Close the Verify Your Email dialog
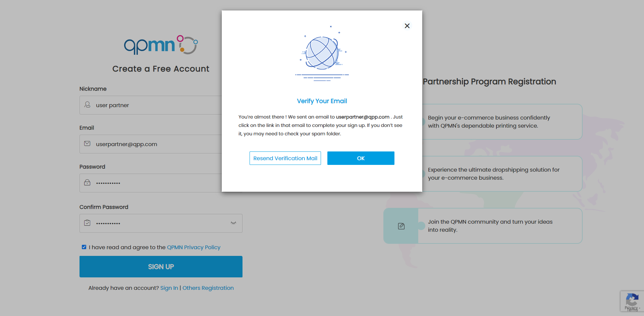Screen dimensions: 644x316 point(407,26)
